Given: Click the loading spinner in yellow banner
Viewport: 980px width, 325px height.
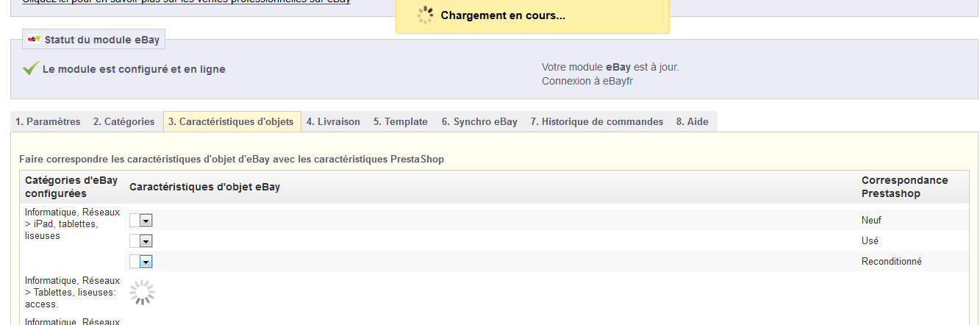Looking at the screenshot, I should [x=426, y=15].
